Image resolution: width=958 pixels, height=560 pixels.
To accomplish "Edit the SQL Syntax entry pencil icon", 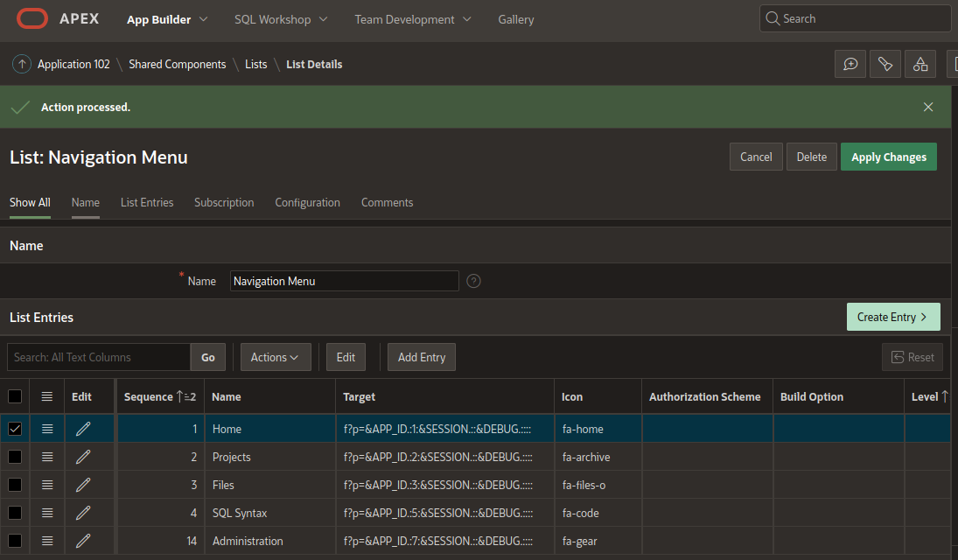I will 83,513.
